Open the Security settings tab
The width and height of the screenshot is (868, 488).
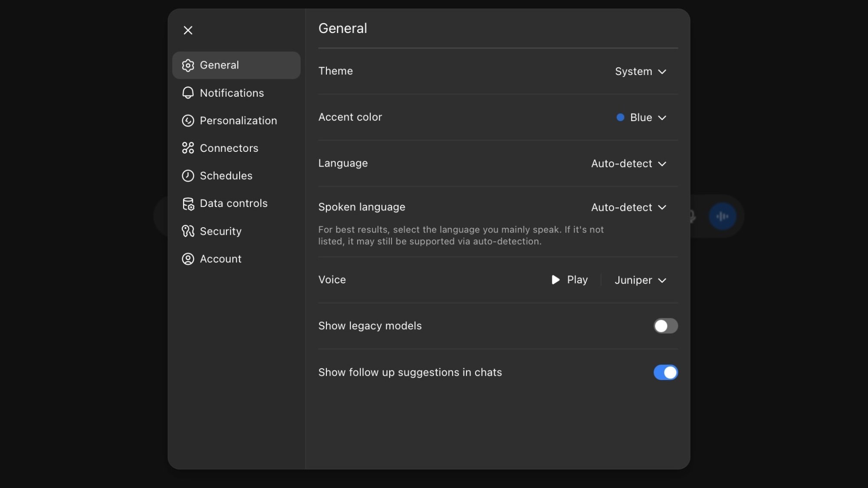pos(236,231)
